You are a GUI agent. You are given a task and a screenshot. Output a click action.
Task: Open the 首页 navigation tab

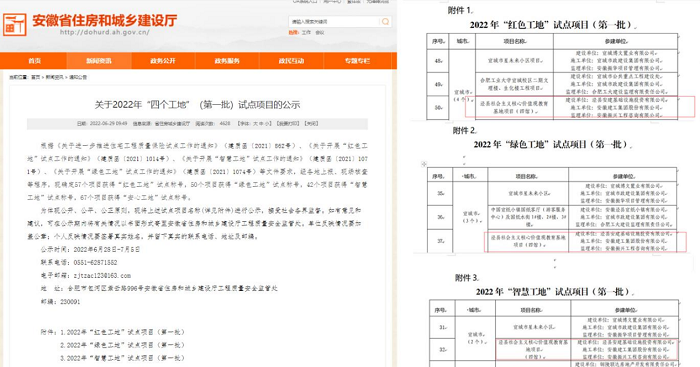tap(34, 61)
